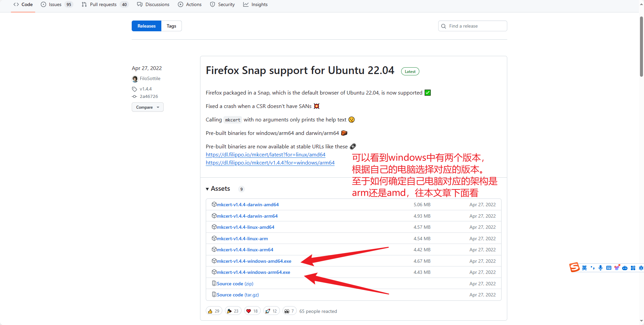Download mkcert-v1.4.4-windows-arm64.exe
Viewport: 644px width, 325px height.
pyautogui.click(x=253, y=272)
